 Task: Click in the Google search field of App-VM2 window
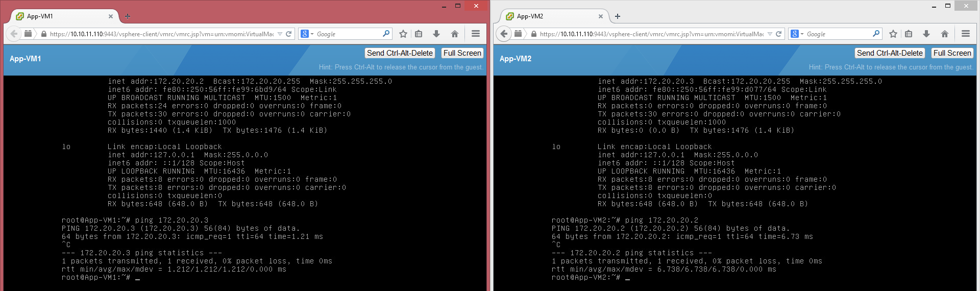click(x=837, y=34)
